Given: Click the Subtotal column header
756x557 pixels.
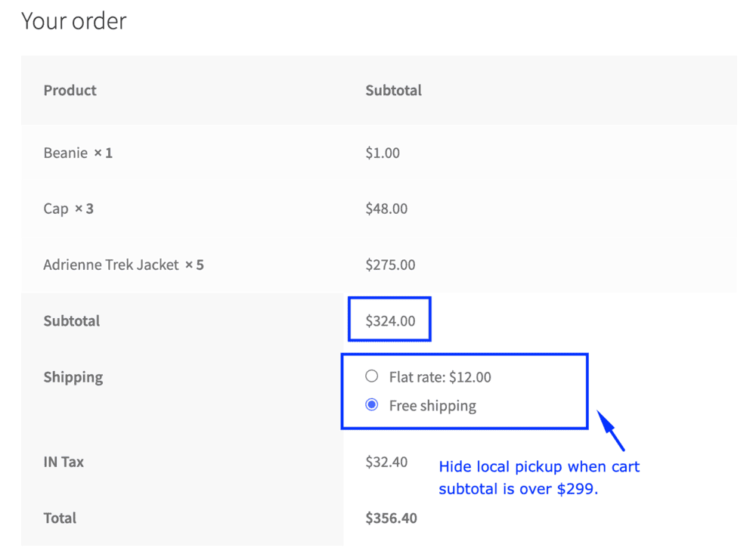Looking at the screenshot, I should click(393, 90).
